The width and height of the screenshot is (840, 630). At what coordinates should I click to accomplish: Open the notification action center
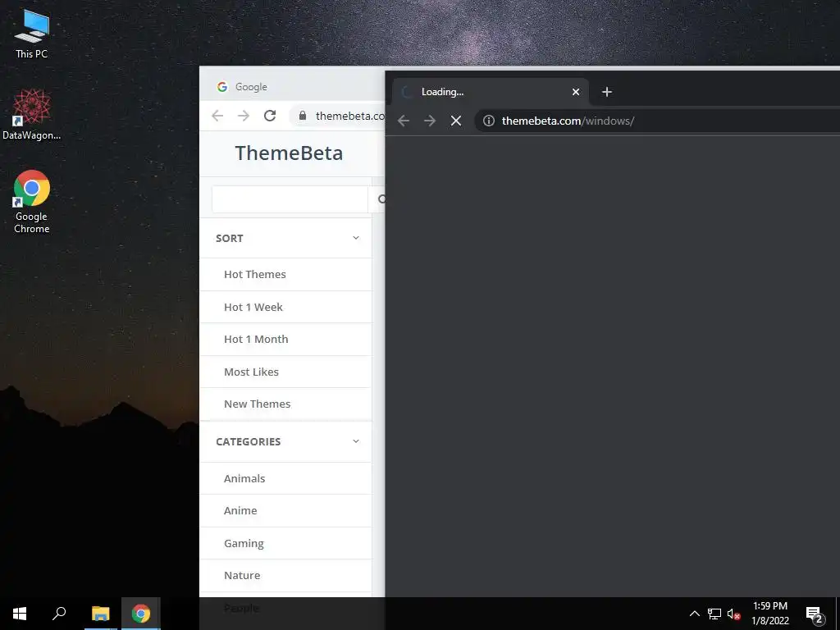(x=815, y=614)
